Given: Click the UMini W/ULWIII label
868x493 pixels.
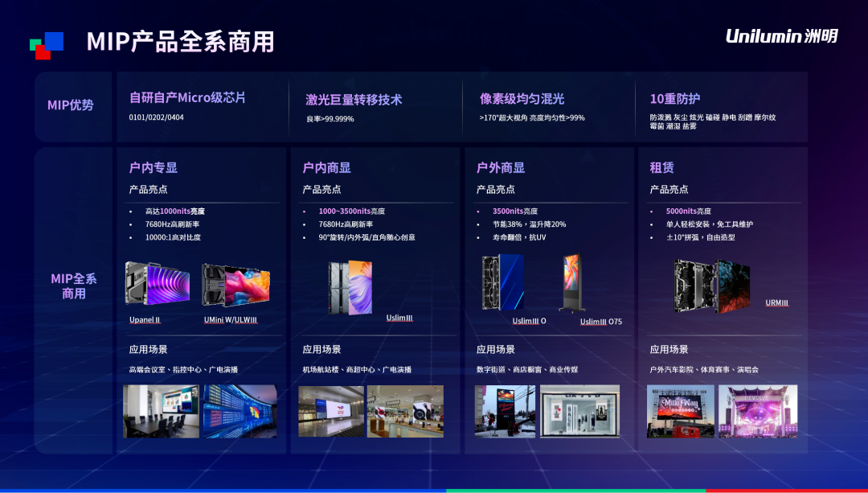Looking at the screenshot, I should click(231, 319).
